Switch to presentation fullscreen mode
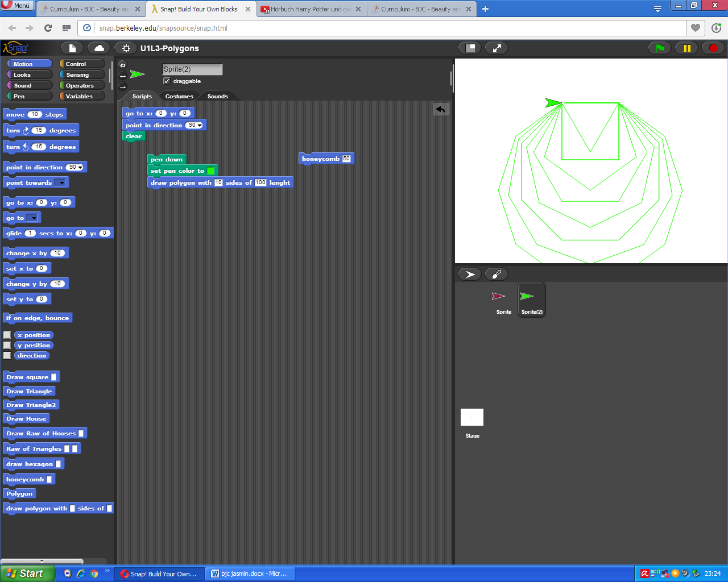The height and width of the screenshot is (582, 728). pos(497,48)
